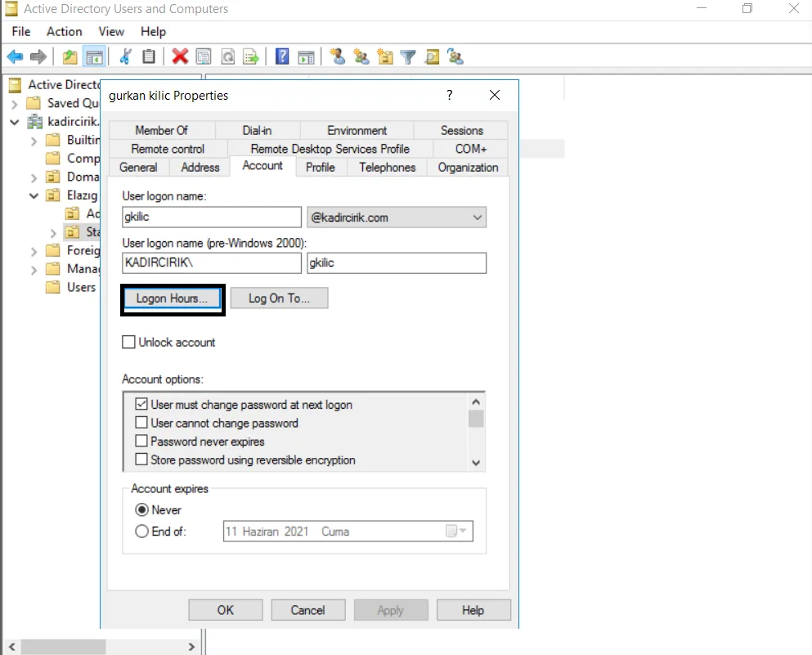Screen dimensions: 812x655
Task: Switch to the Organization tab
Action: 468,168
